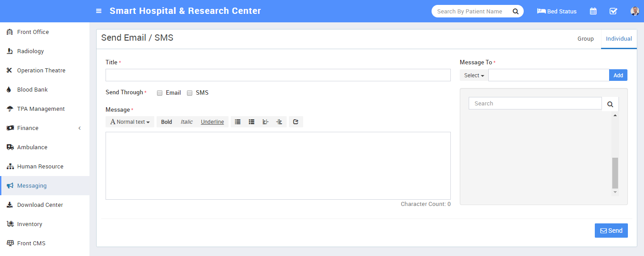Click the insert link icon in editor toolbar
This screenshot has width=644, height=256.
tap(296, 122)
